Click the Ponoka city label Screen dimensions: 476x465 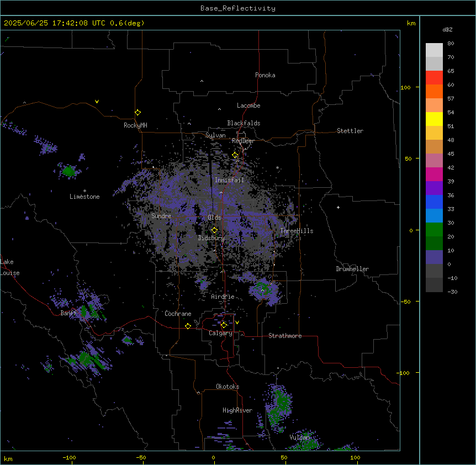pyautogui.click(x=265, y=75)
